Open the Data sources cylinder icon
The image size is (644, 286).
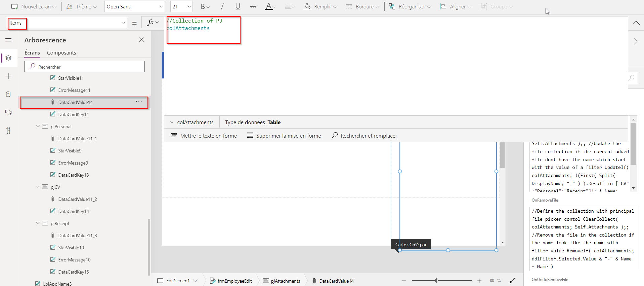[9, 94]
